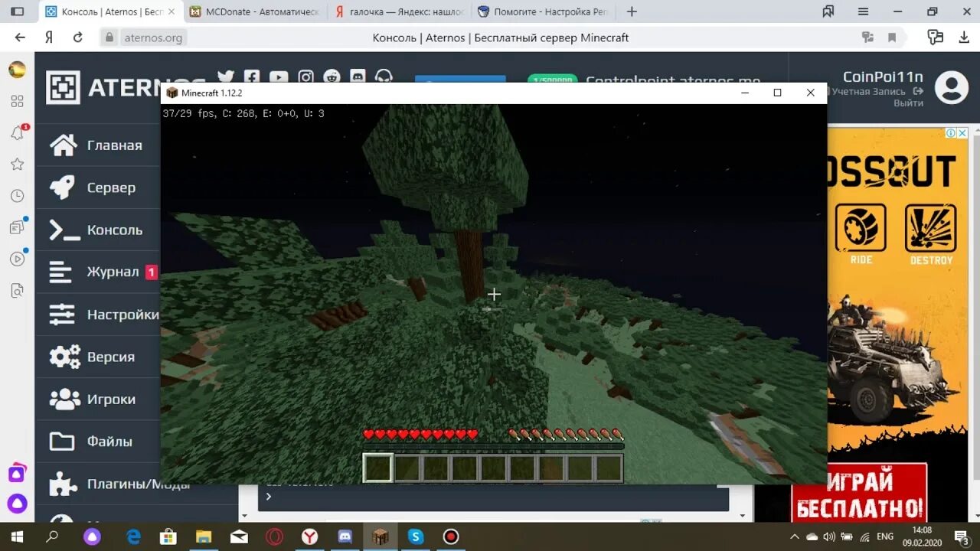Click the aternos.org address field
Viewport: 980px width, 551px height.
(x=153, y=37)
